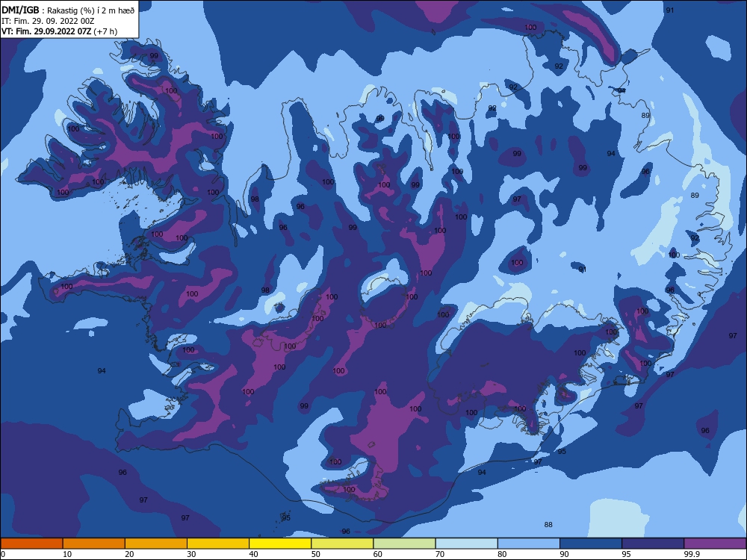This screenshot has height=560, width=747.
Task: Click the title 'DMI/IGB : Rakastig (%) í 2 m hæð'
Action: 69,10
